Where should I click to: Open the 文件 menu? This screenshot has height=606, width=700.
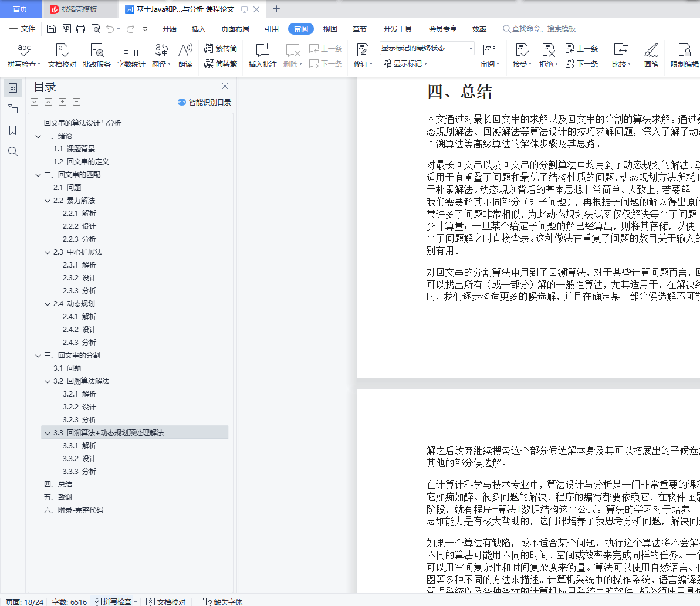pos(22,29)
